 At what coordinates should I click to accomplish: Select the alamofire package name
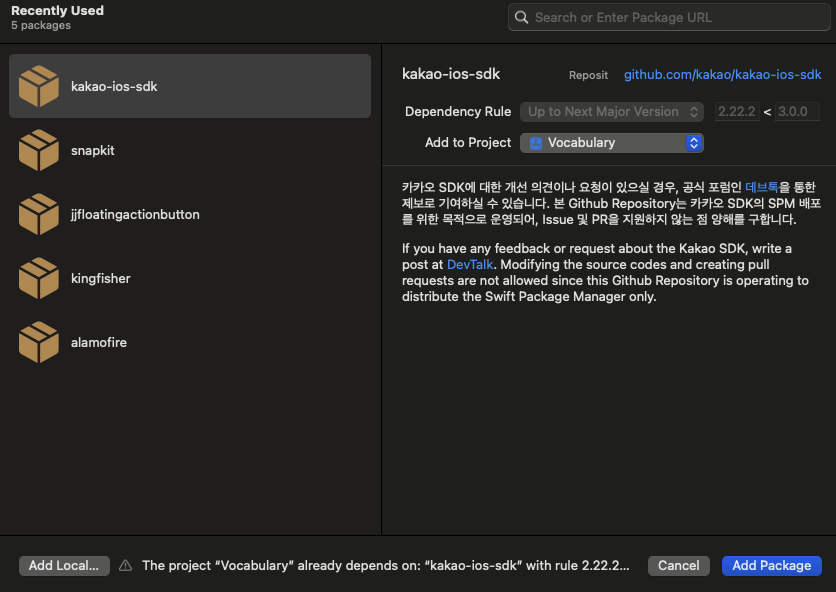(99, 342)
